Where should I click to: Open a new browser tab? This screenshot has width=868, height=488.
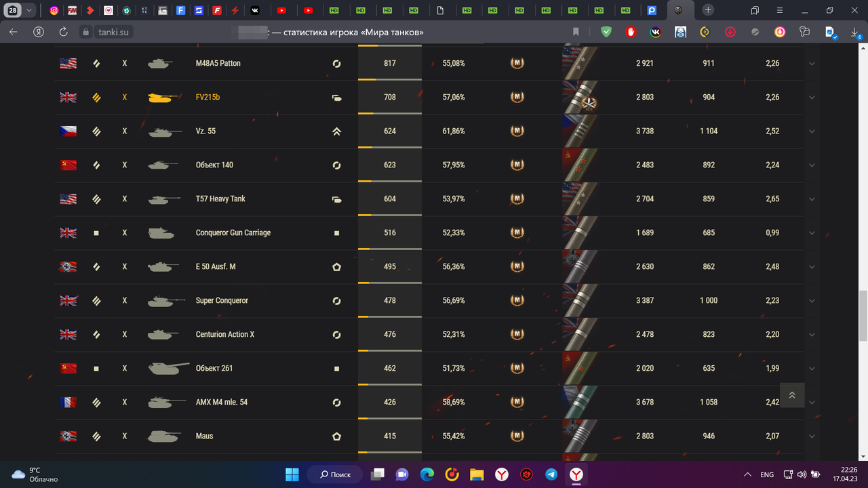[708, 10]
